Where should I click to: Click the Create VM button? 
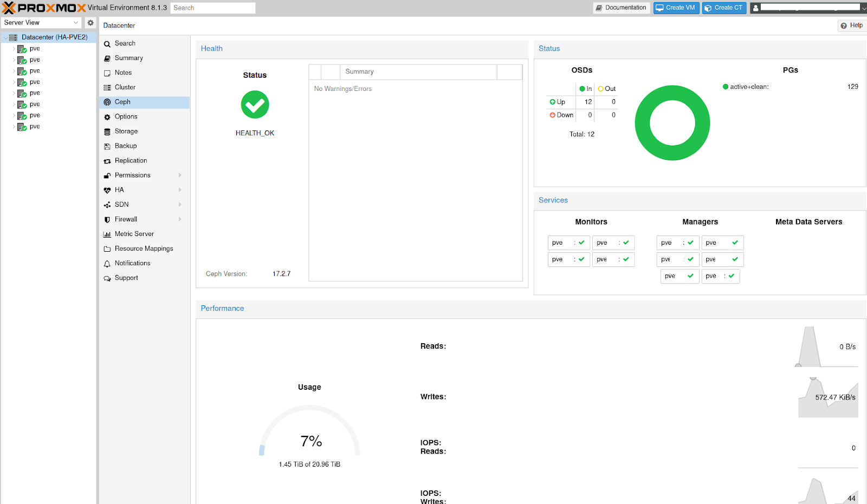tap(676, 8)
